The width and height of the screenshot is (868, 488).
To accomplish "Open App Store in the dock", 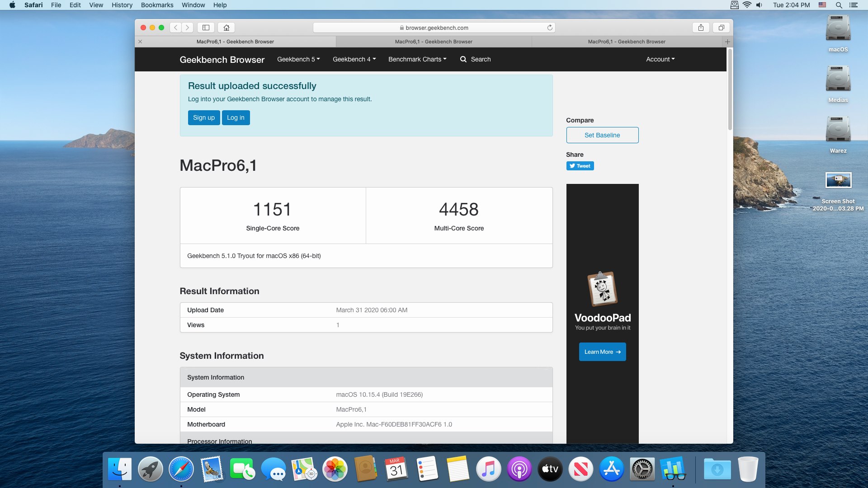I will 612,469.
